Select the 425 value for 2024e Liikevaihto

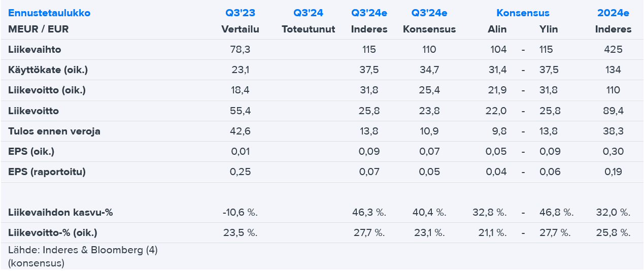pyautogui.click(x=613, y=50)
